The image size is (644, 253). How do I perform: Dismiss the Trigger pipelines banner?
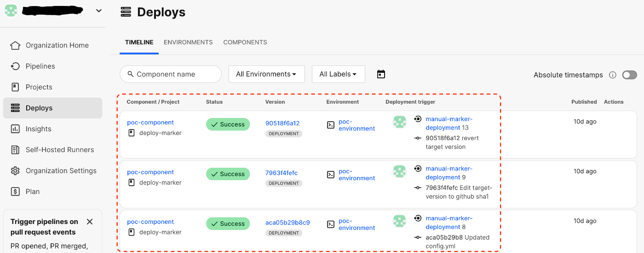tap(90, 222)
